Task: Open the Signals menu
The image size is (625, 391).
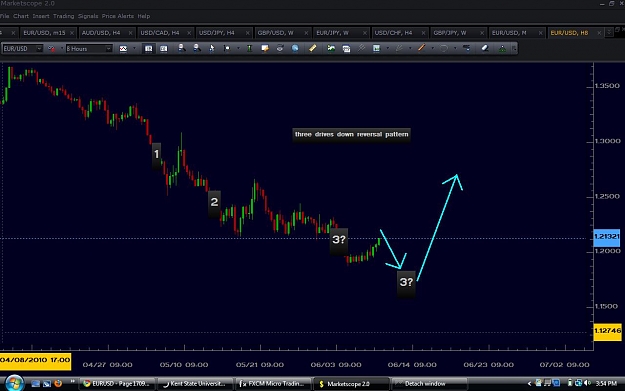Action: point(88,16)
